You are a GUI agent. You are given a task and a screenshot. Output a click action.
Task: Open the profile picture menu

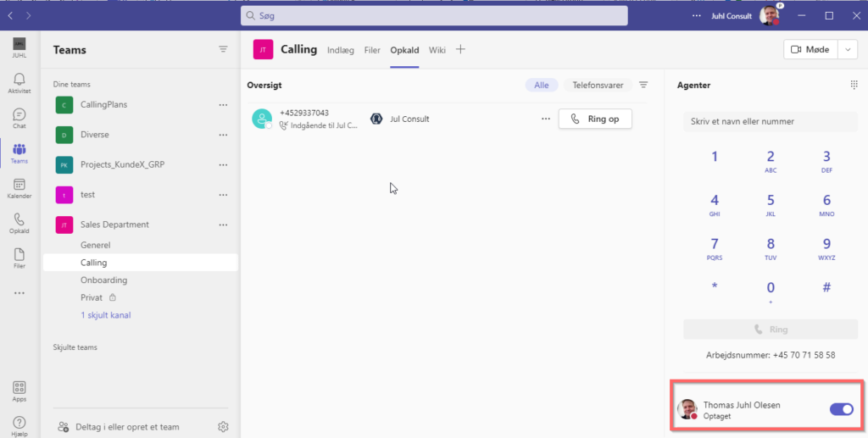[770, 15]
